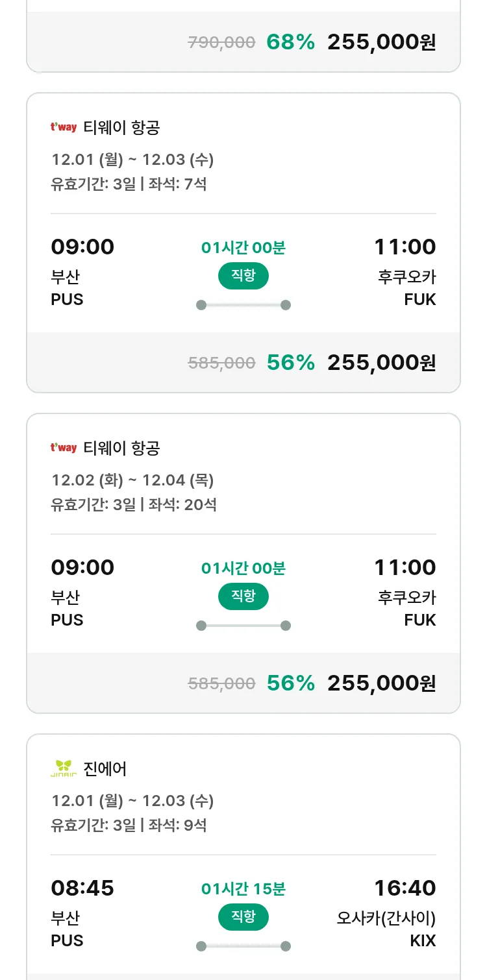Tap the 직항 badge on the 7-seat t'way flight
The image size is (487, 980).
point(243,276)
